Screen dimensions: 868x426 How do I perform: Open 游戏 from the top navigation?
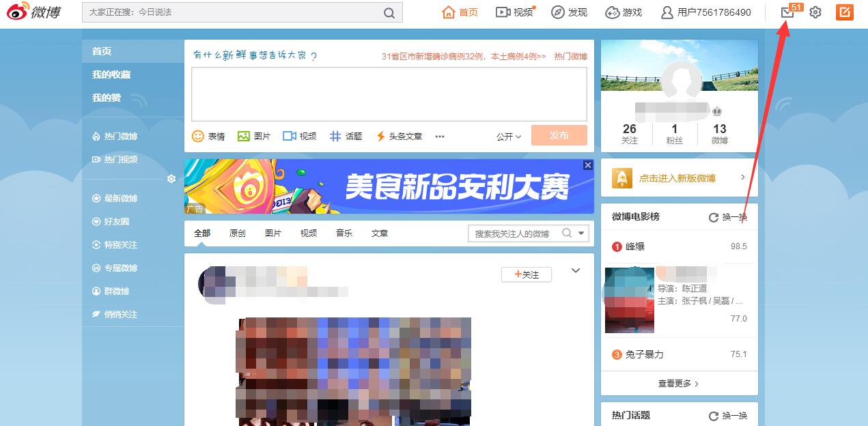[623, 12]
